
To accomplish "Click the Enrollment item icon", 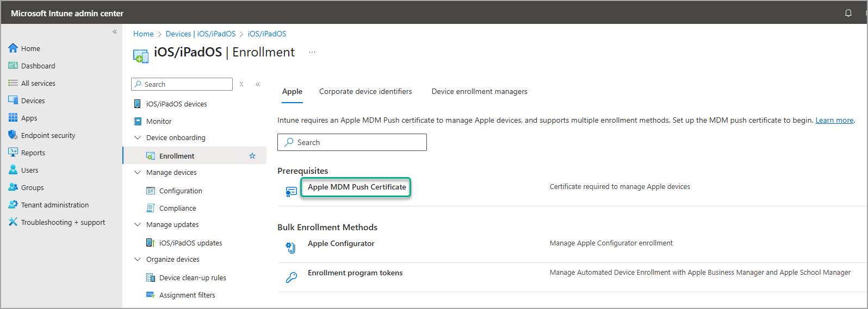I will click(x=151, y=156).
